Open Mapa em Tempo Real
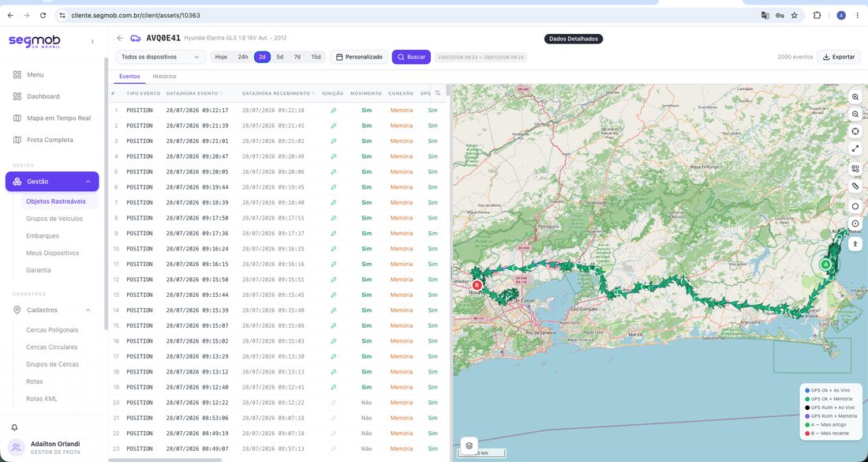The image size is (868, 462). (58, 118)
